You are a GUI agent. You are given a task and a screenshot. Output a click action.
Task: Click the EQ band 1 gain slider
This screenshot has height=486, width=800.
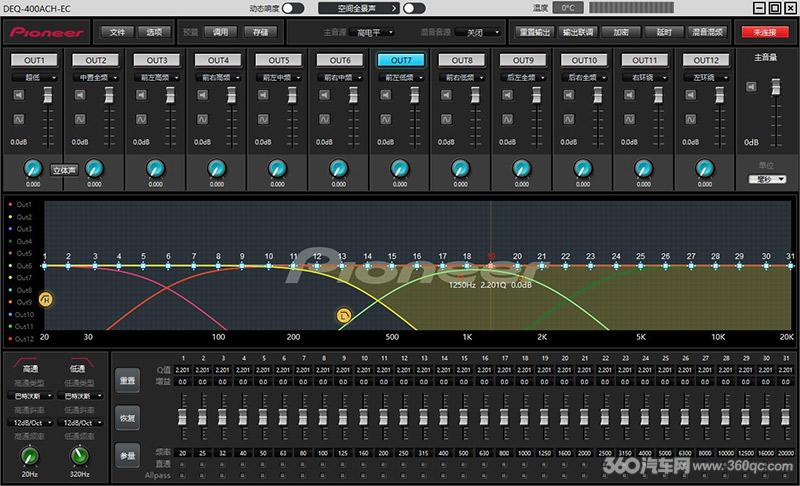point(182,417)
